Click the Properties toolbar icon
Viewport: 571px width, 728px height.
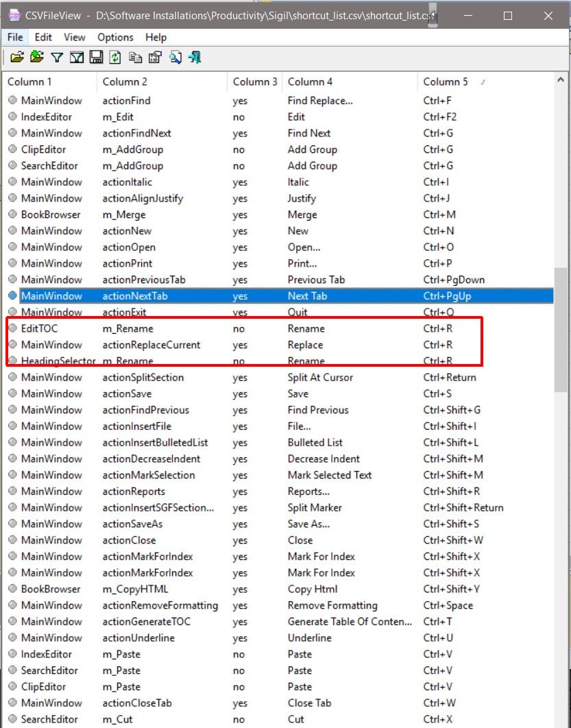pyautogui.click(x=155, y=58)
